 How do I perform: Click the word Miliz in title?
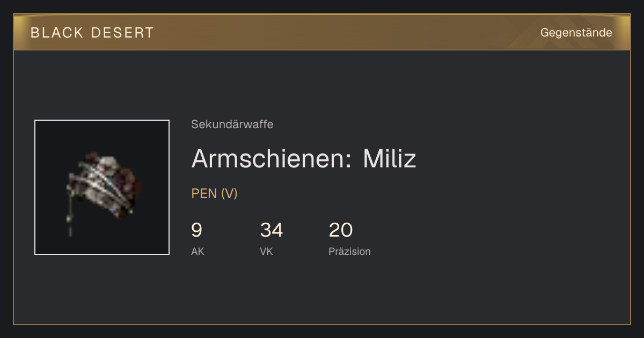(x=390, y=159)
